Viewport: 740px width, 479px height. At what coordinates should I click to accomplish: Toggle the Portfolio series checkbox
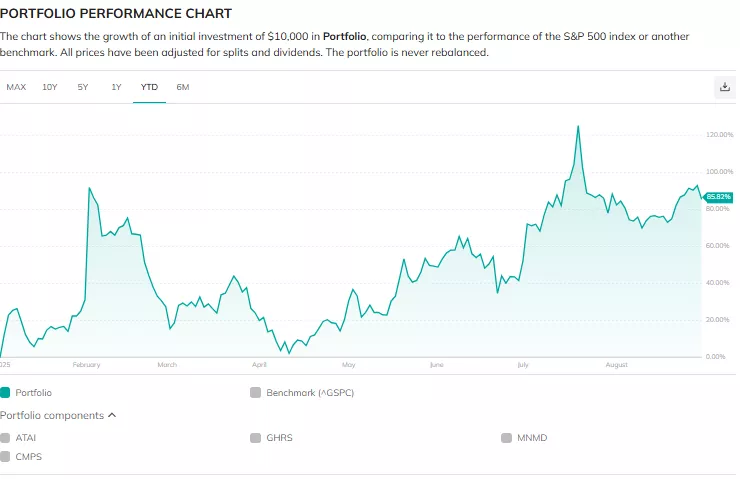tap(6, 393)
